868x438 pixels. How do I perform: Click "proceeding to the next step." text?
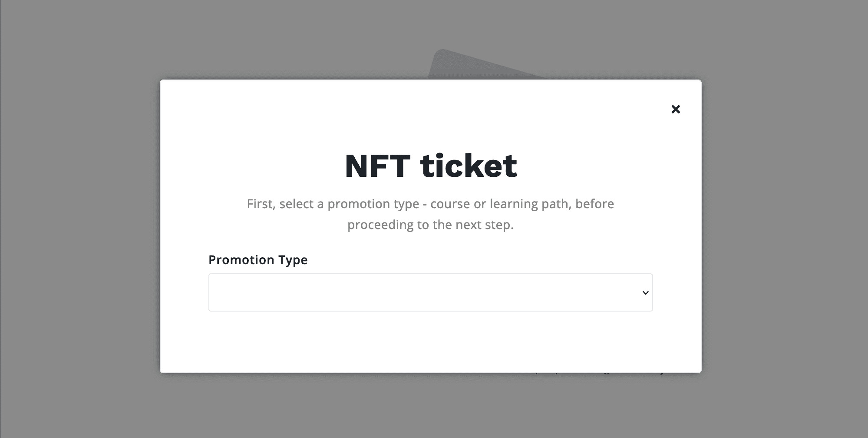click(430, 225)
